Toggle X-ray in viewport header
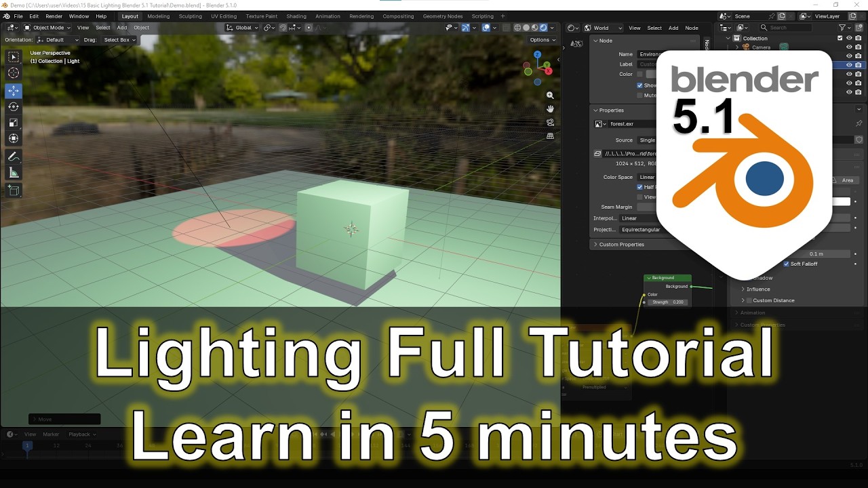 point(506,28)
